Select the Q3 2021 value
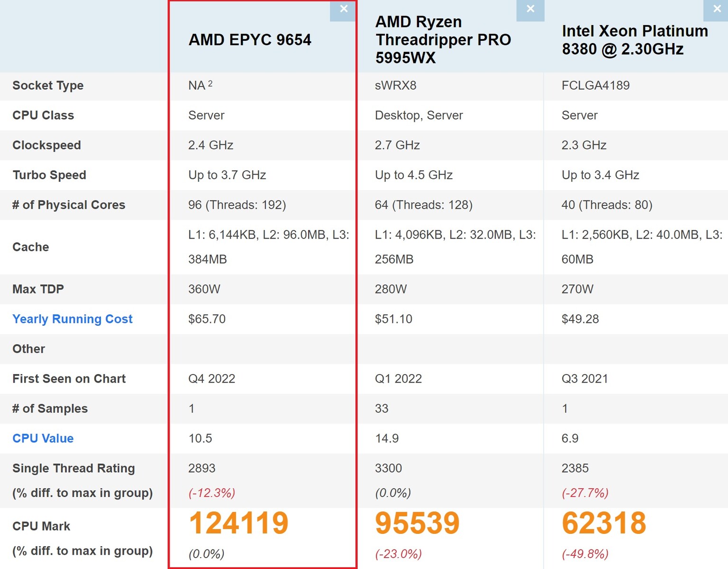This screenshot has width=728, height=569. [x=584, y=379]
